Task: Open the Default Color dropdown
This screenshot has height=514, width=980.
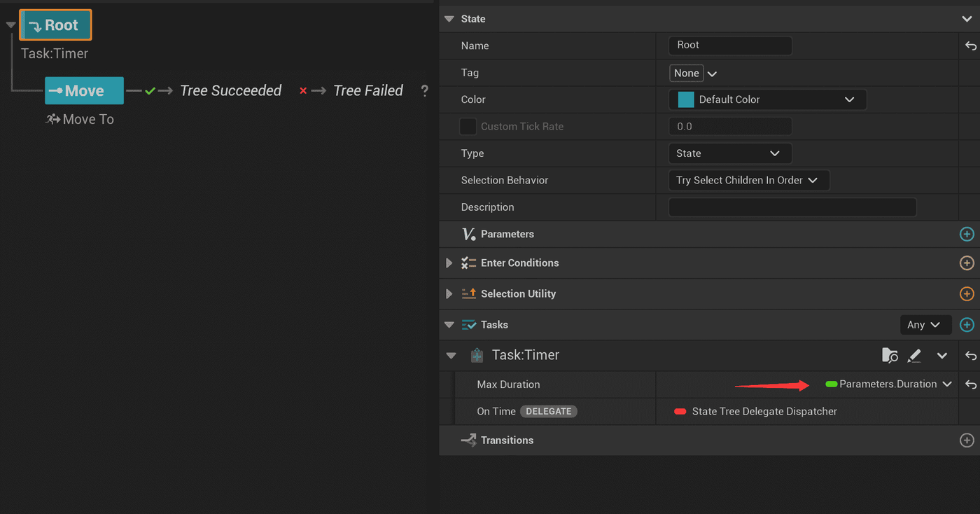Action: click(x=767, y=99)
